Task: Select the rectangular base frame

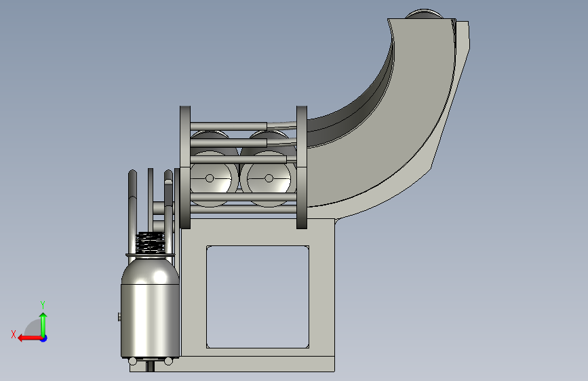Action: pyautogui.click(x=258, y=296)
